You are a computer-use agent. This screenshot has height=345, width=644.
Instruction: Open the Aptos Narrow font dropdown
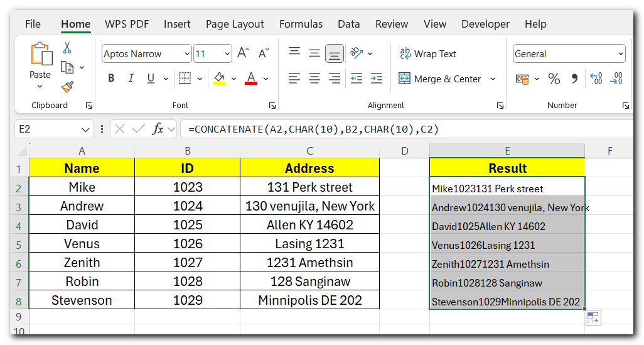point(187,54)
